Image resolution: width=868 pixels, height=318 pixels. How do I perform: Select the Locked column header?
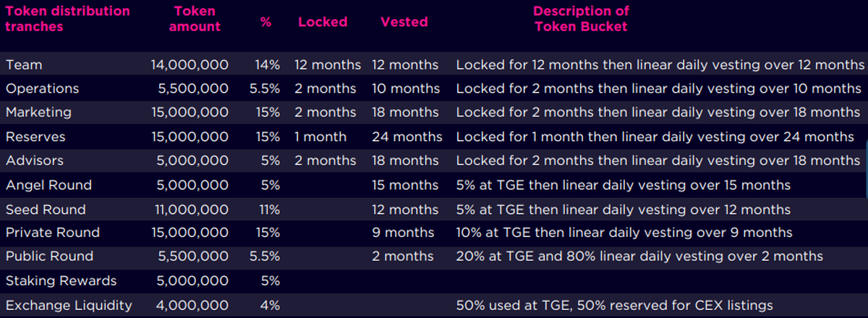(323, 22)
